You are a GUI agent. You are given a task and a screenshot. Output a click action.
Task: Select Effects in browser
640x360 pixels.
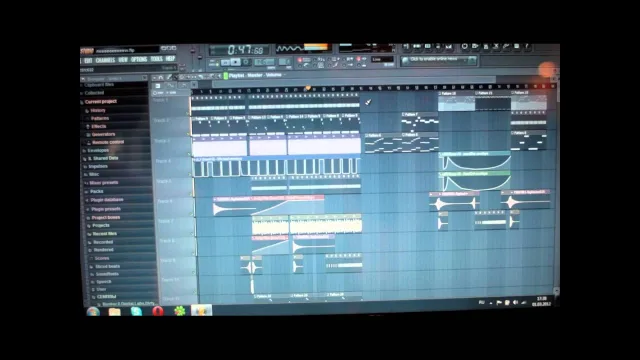pyautogui.click(x=98, y=127)
